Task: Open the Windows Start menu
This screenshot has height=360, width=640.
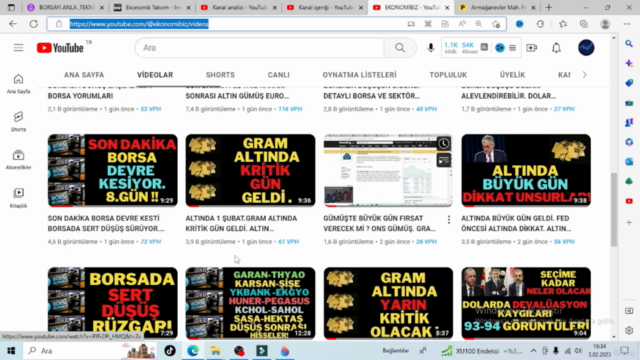Action: pyautogui.click(x=11, y=351)
